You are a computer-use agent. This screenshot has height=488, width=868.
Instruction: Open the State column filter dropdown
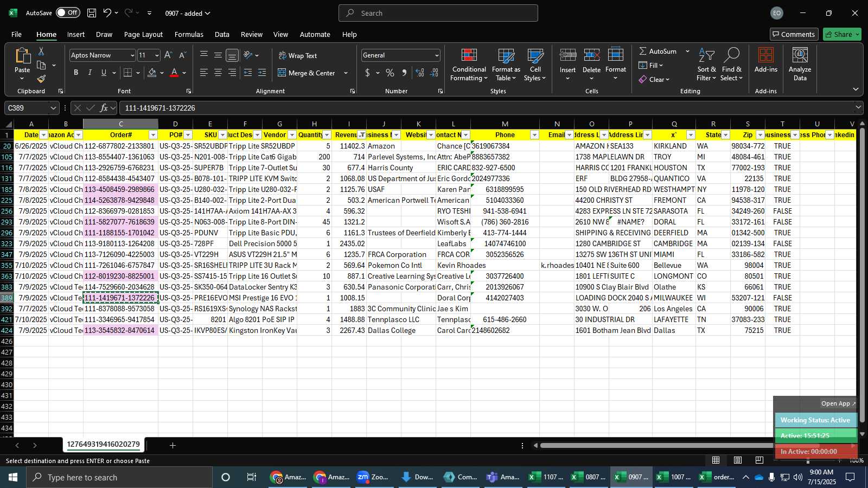point(725,135)
